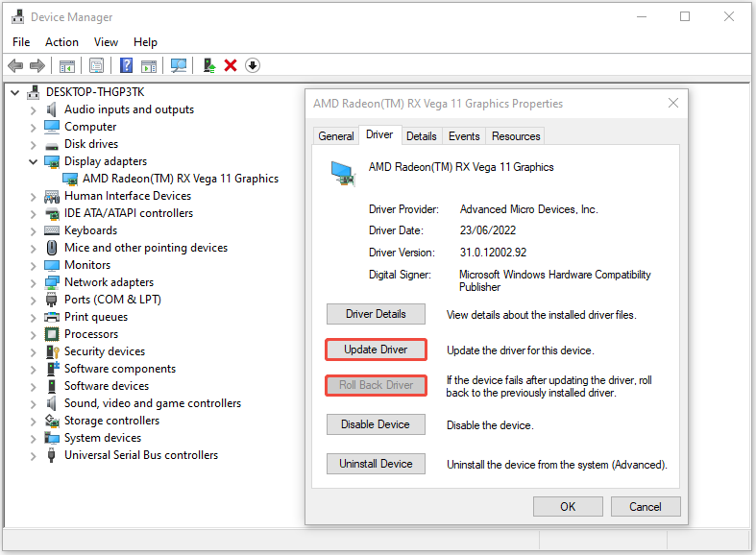The height and width of the screenshot is (555, 756).
Task: Collapse the Display adapters node
Action: coord(34,161)
